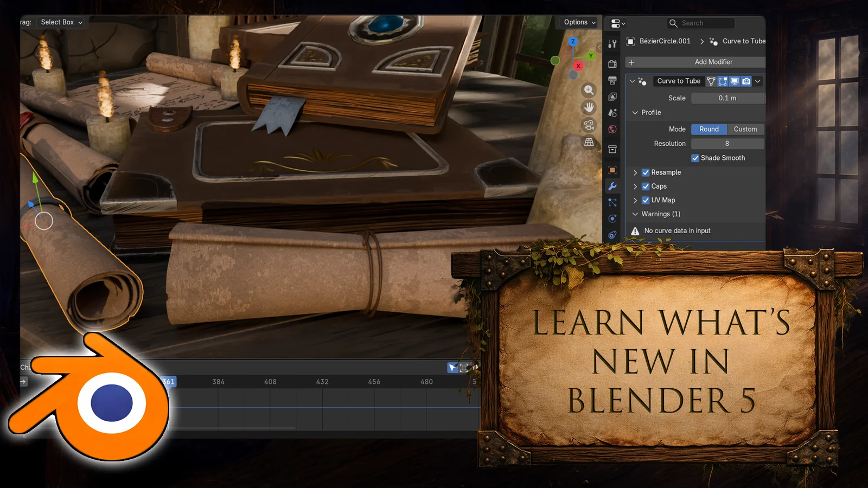
Task: Open the Select Box tool dropdown
Action: click(61, 22)
